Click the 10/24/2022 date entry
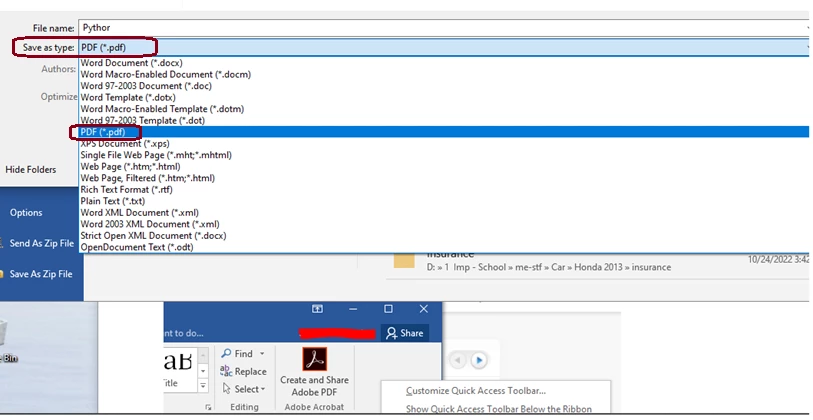The image size is (813, 420). pyautogui.click(x=778, y=259)
